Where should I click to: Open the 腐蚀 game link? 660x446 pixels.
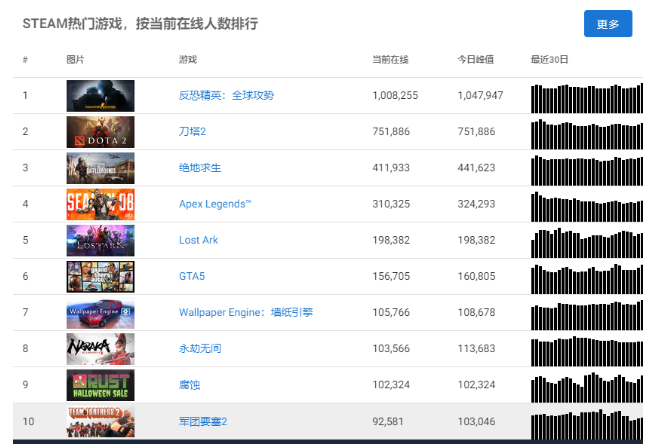click(x=189, y=385)
